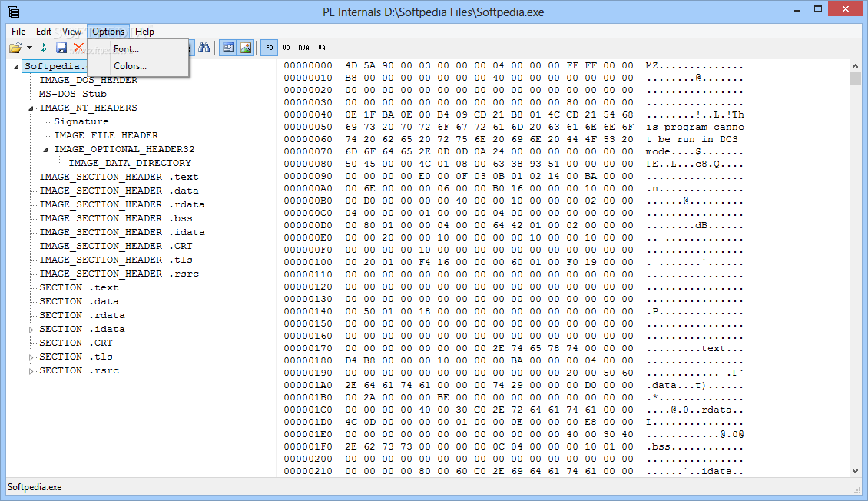Viewport: 868px width, 501px height.
Task: Click the red X close file icon
Action: (78, 48)
